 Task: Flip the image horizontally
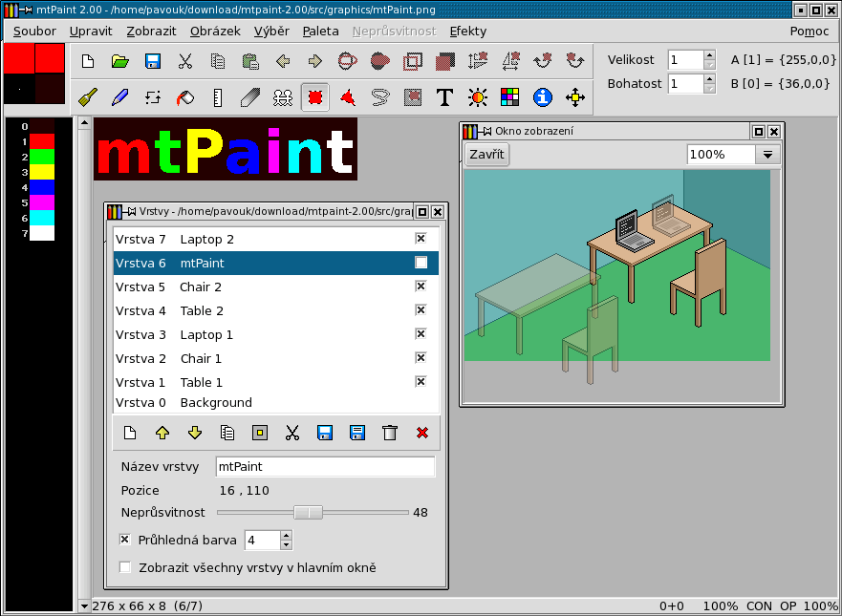(x=510, y=61)
